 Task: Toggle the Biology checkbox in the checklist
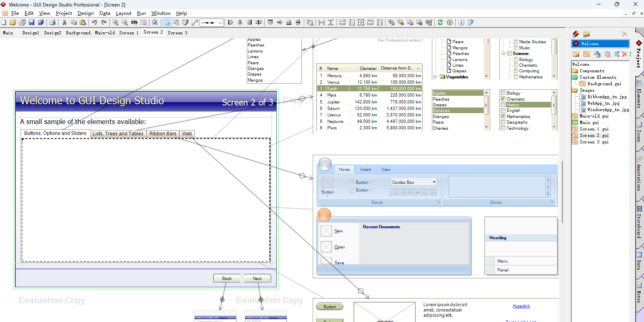point(503,93)
